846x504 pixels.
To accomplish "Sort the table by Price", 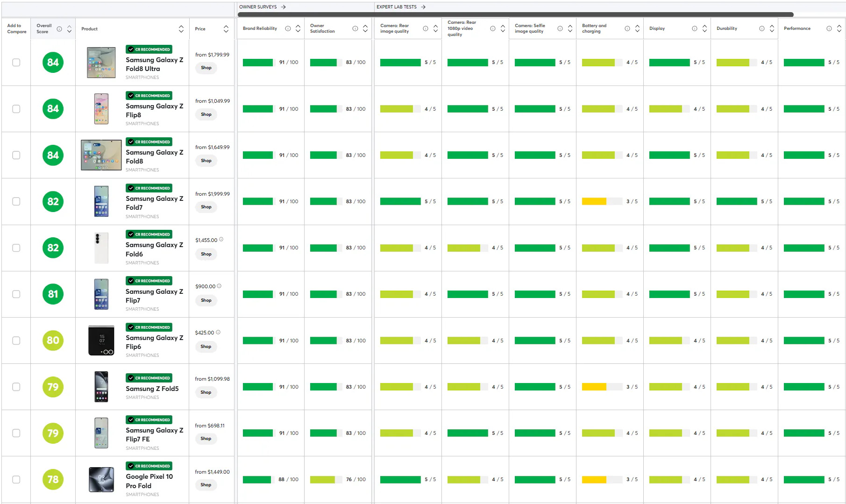I will point(226,29).
